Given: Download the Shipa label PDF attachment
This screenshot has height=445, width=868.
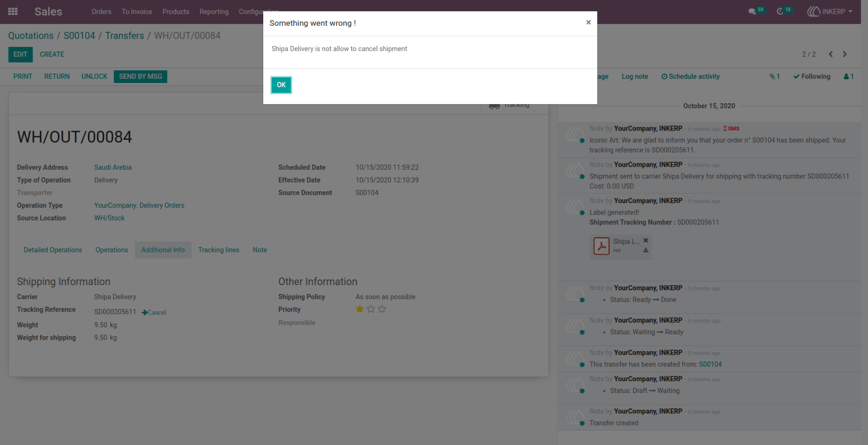Looking at the screenshot, I should point(645,250).
